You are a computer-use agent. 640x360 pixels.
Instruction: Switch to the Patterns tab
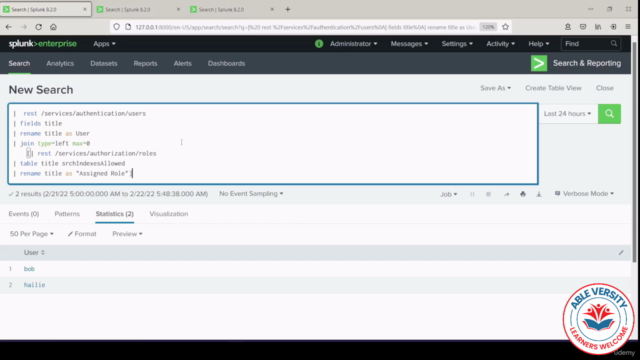(x=67, y=214)
